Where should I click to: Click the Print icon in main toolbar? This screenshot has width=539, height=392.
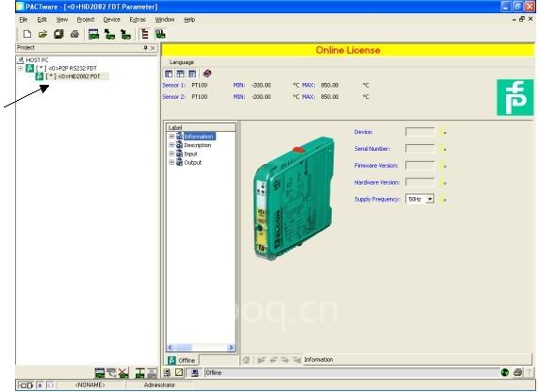tap(74, 34)
